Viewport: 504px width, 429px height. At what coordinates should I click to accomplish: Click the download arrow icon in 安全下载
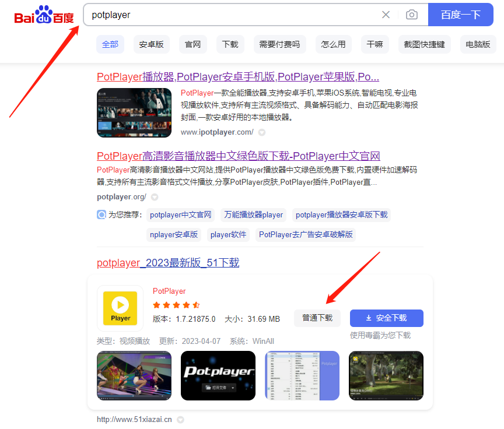(x=367, y=318)
